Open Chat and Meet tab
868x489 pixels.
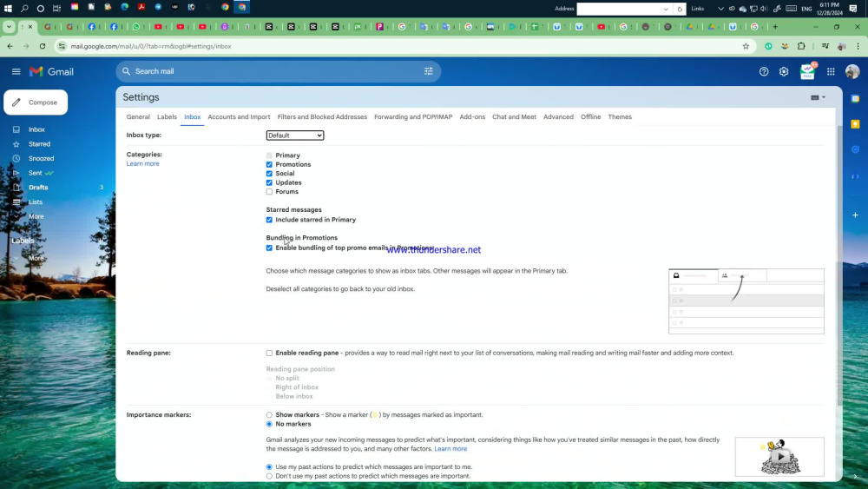click(514, 117)
